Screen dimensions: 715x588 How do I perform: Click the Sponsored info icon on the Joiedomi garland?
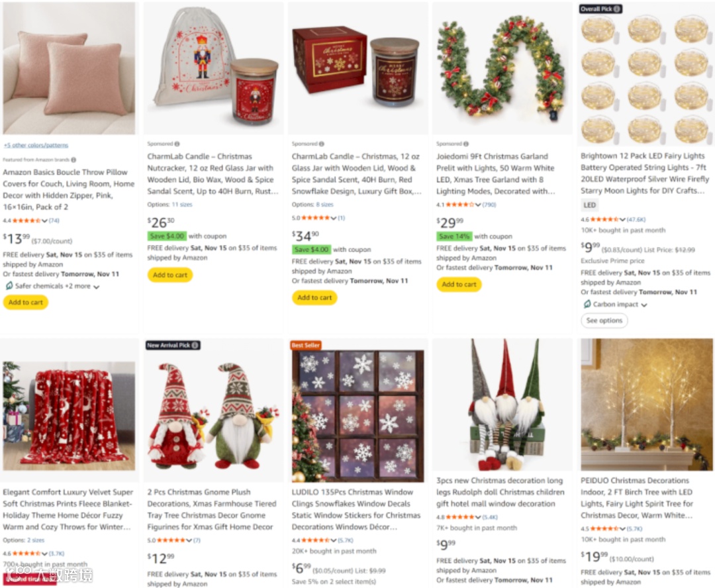[x=466, y=144]
